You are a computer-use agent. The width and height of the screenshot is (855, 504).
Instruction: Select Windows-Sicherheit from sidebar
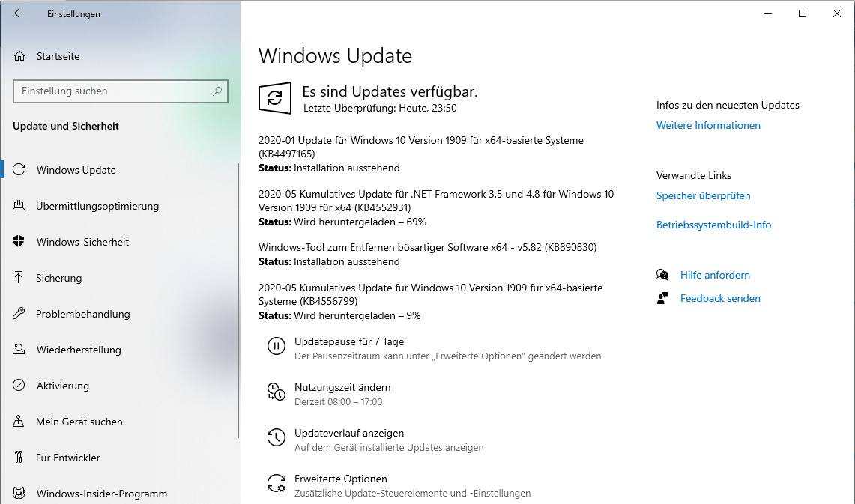click(83, 242)
